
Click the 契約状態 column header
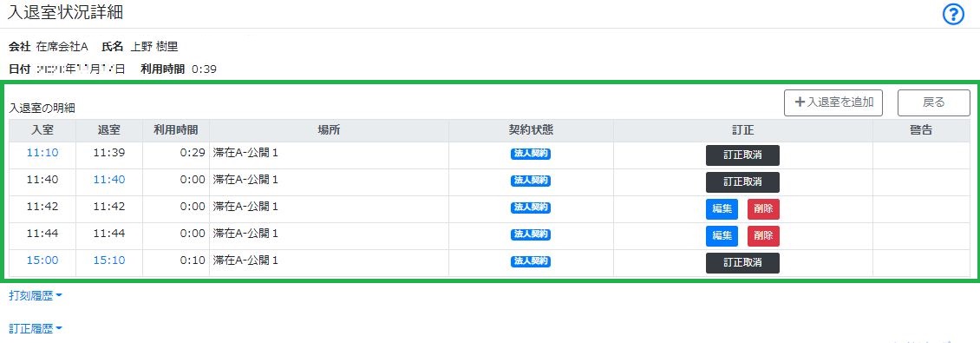[531, 130]
